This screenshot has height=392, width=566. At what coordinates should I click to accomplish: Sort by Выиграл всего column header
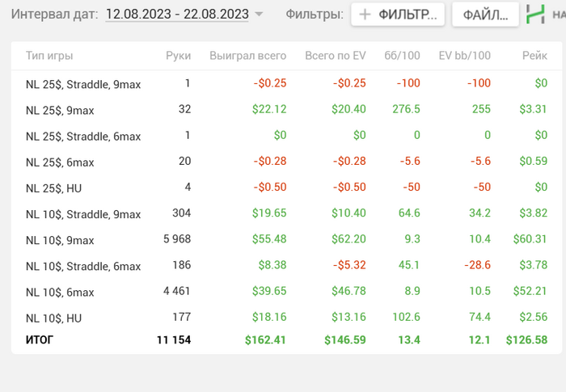click(x=247, y=56)
